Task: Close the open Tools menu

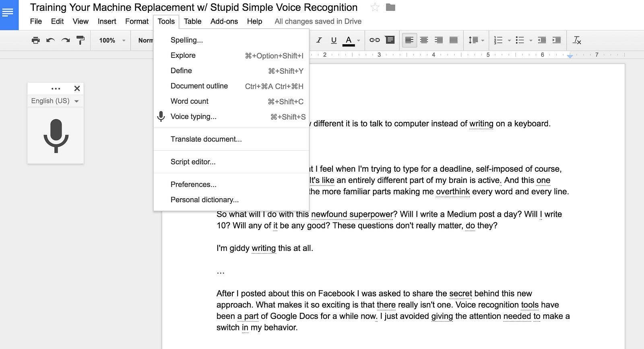Action: pos(166,21)
